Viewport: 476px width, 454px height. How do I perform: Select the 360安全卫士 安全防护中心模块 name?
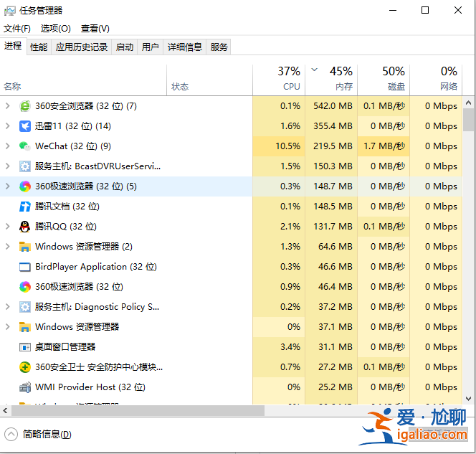(x=99, y=367)
